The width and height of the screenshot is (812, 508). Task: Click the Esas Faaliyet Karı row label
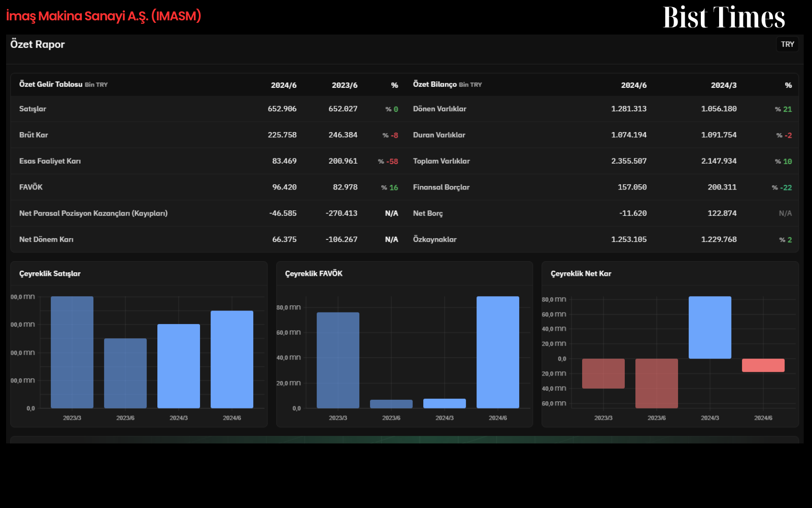pyautogui.click(x=50, y=161)
